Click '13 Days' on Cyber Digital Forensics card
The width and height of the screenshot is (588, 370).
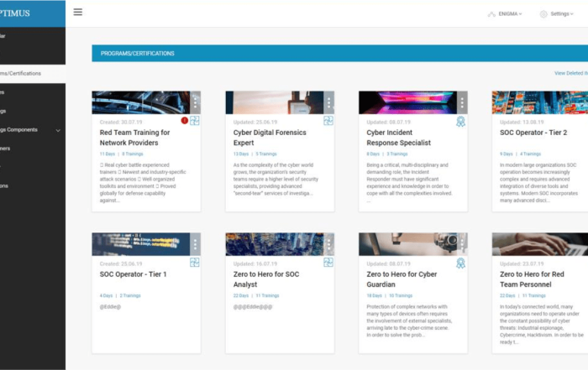pos(241,154)
